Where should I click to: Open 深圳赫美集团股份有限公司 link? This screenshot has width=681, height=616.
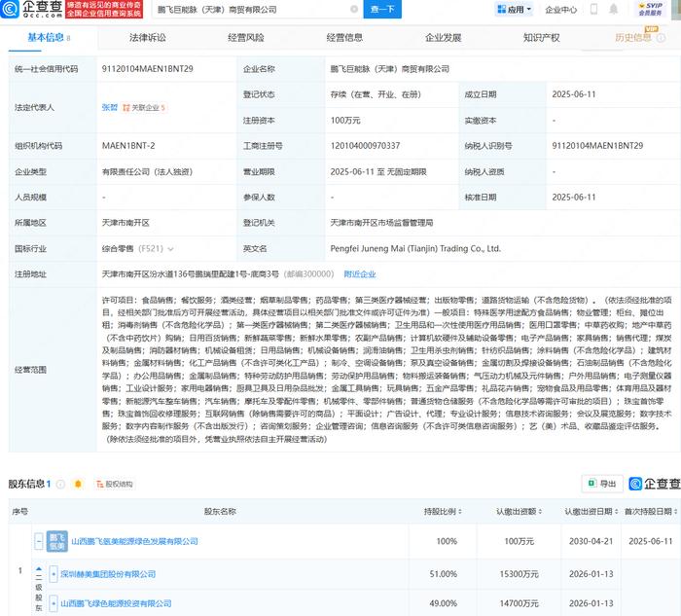[108, 574]
